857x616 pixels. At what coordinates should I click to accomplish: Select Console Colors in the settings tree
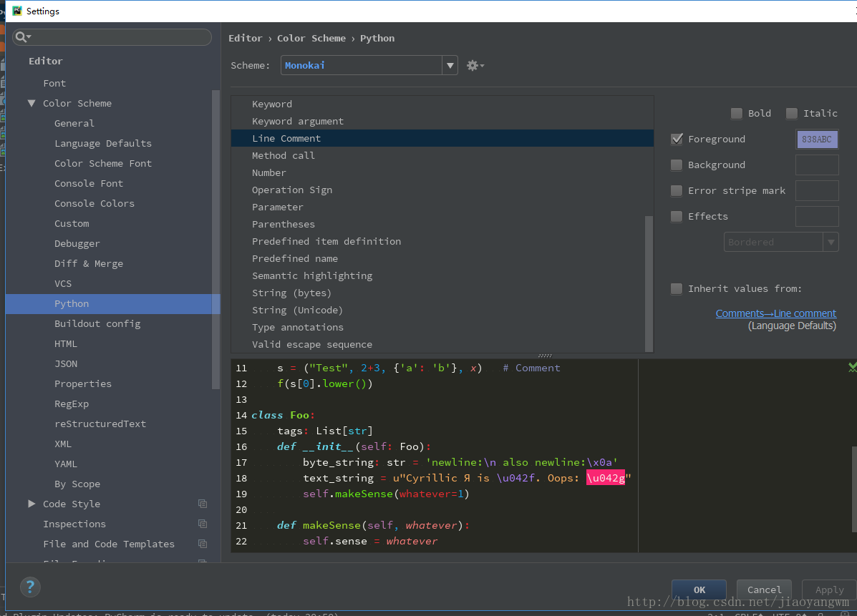95,203
